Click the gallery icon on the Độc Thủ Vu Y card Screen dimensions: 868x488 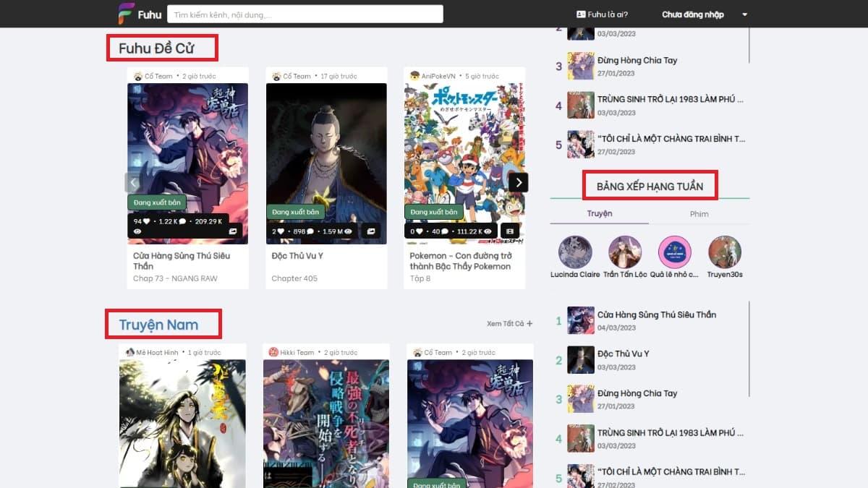(x=370, y=231)
